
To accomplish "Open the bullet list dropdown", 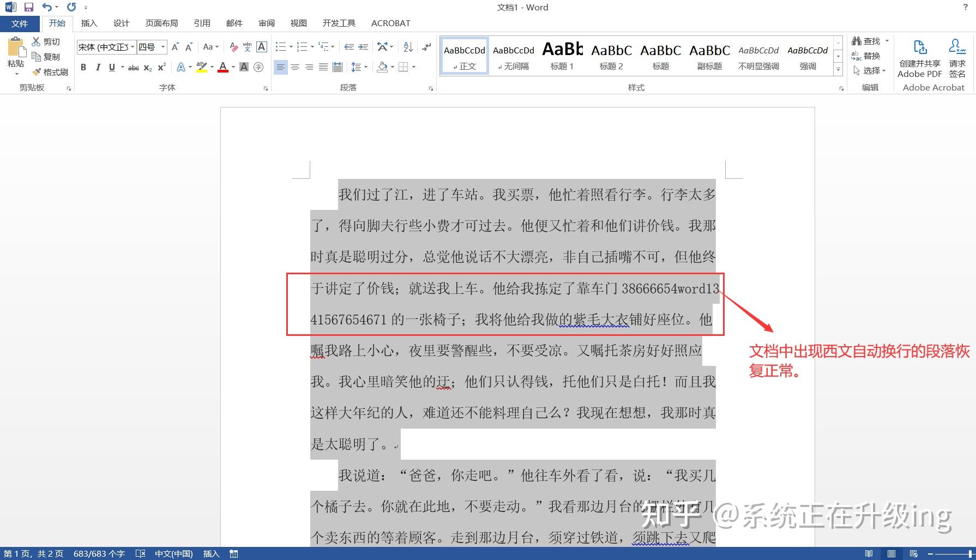I will point(291,47).
